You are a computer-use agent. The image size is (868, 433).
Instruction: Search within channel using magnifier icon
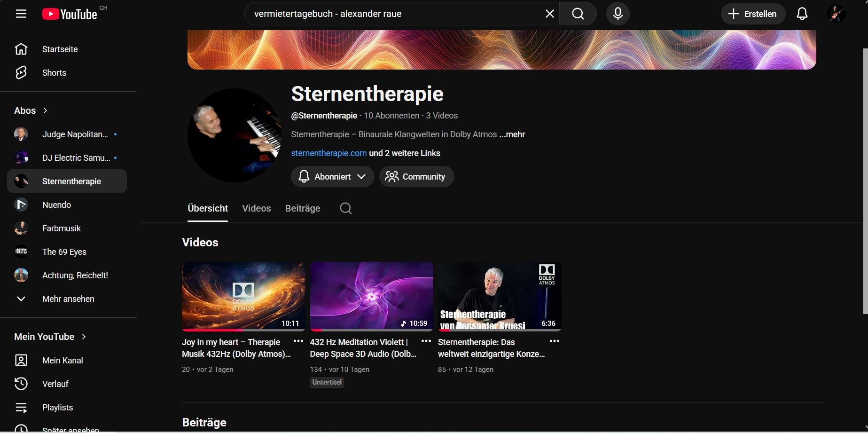(346, 208)
